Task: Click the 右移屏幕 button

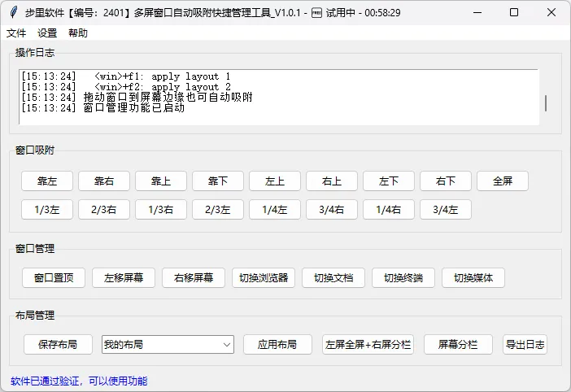Action: (194, 277)
